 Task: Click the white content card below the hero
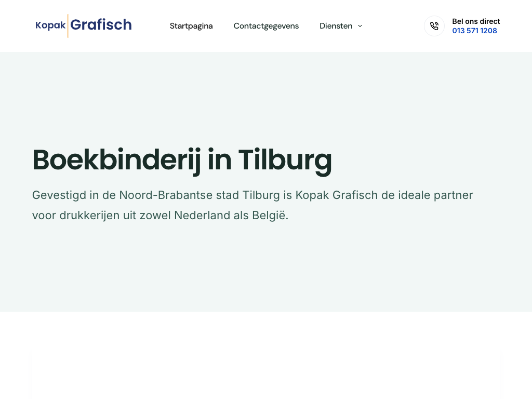[266, 377]
